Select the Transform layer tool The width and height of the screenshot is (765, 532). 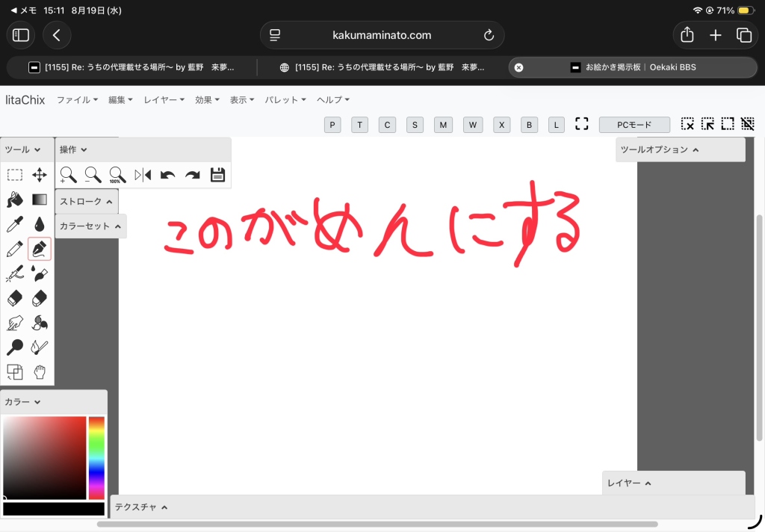click(15, 372)
